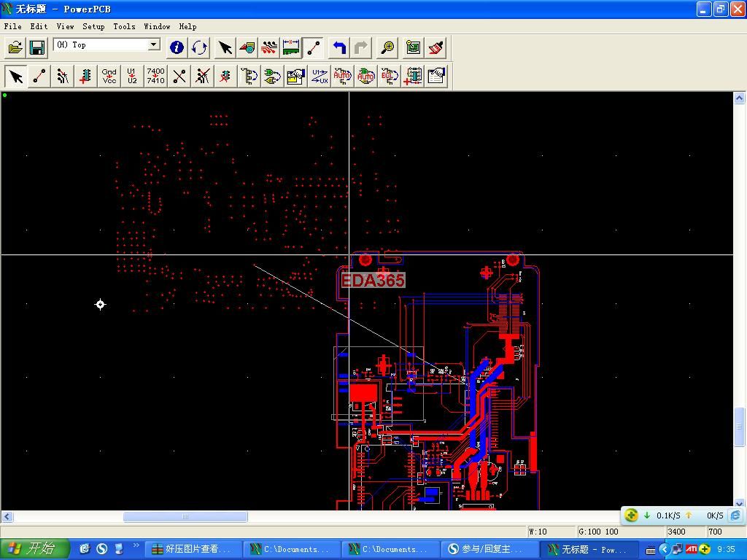The width and height of the screenshot is (747, 560).
Task: Click the Start button on the taskbar
Action: pos(34,549)
